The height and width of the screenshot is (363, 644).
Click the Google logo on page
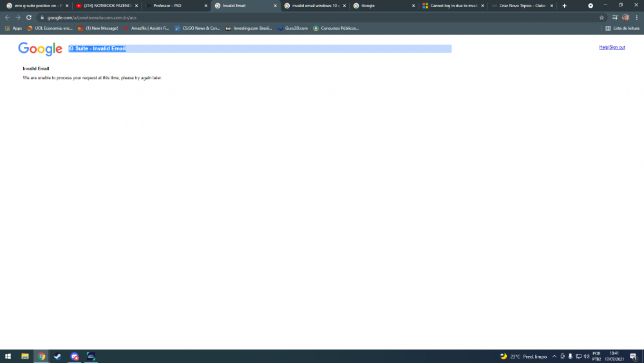(x=40, y=49)
